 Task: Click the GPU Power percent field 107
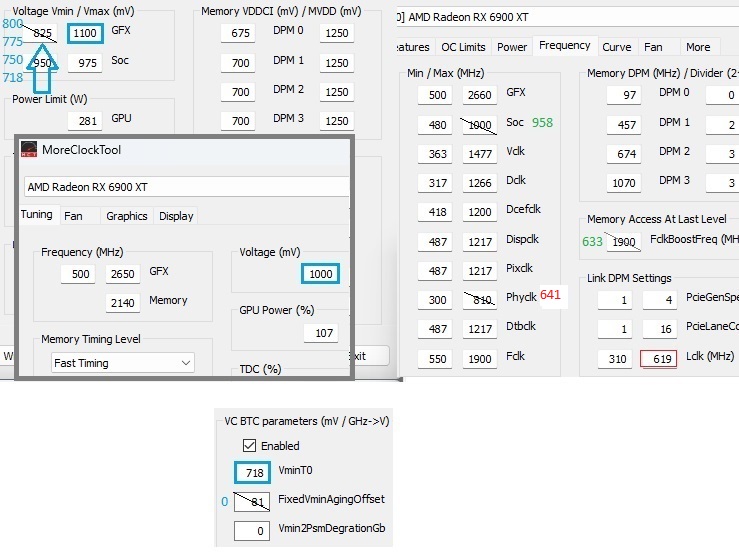pos(320,333)
